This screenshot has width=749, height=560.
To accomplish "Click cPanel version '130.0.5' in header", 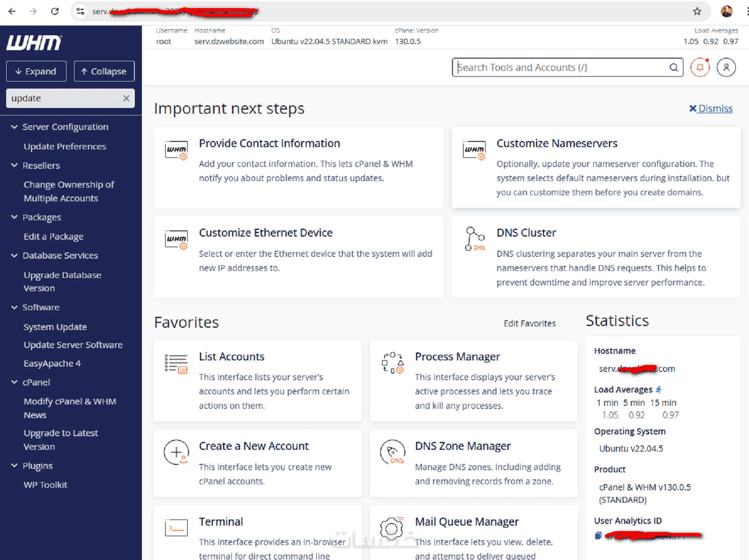I will pos(408,41).
